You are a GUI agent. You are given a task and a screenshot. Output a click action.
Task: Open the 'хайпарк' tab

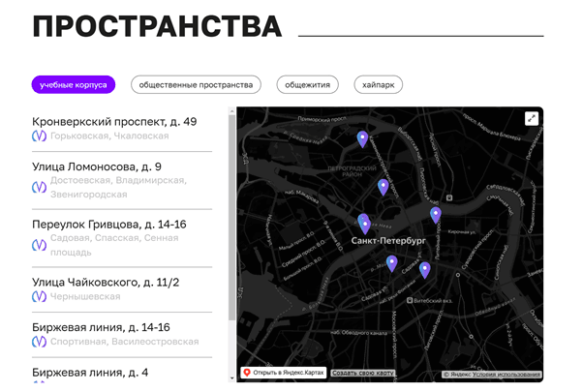378,85
